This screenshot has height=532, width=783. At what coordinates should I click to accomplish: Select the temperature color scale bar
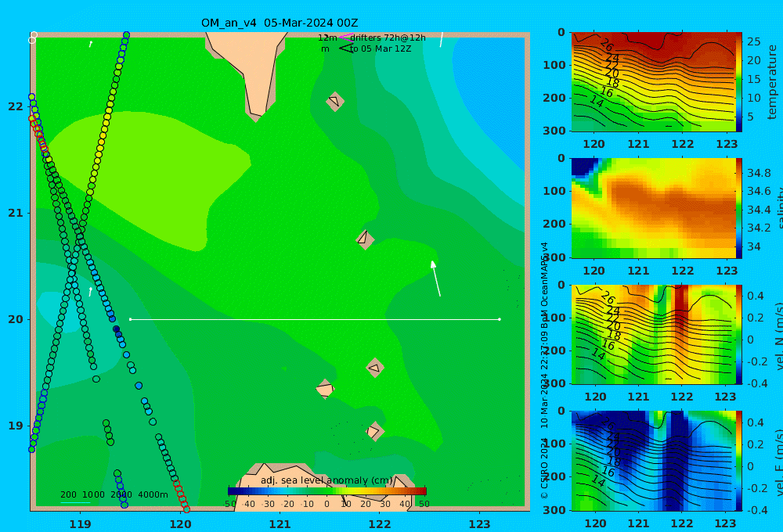739,82
